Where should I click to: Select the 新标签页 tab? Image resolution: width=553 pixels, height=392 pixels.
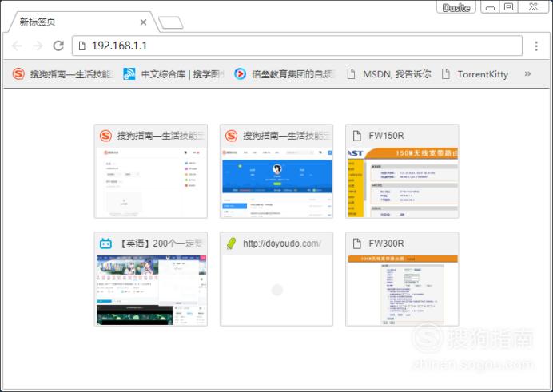click(x=82, y=22)
